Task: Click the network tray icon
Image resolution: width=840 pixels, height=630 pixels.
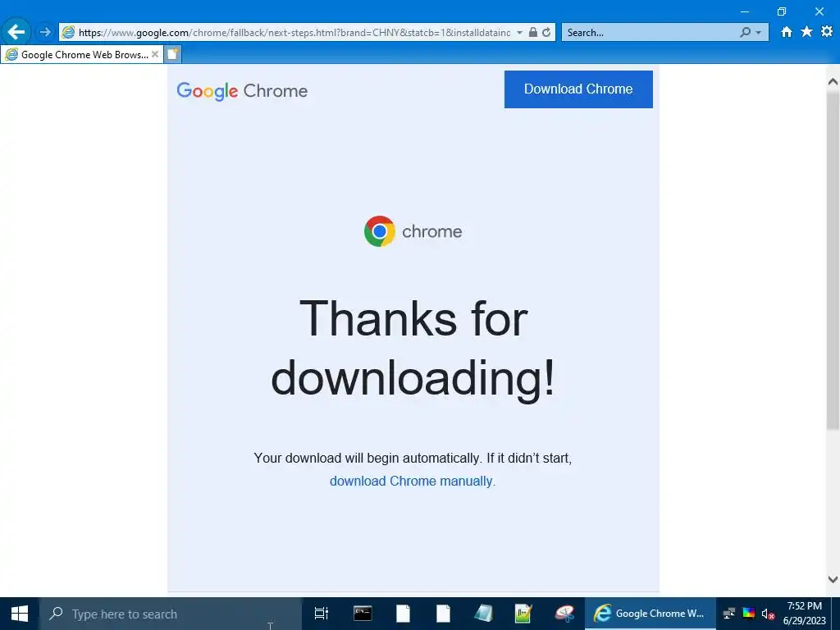Action: pos(728,614)
